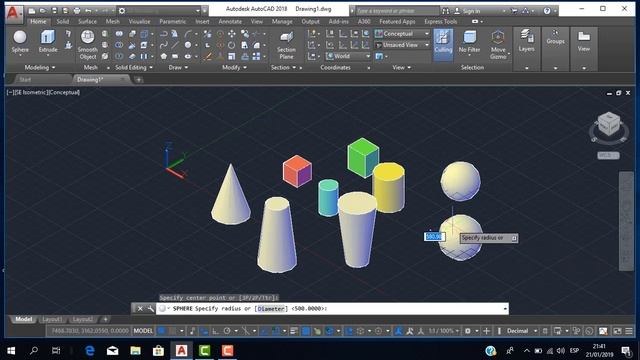Click the new drawing plus tab button
This screenshot has width=640, height=360.
click(x=139, y=80)
